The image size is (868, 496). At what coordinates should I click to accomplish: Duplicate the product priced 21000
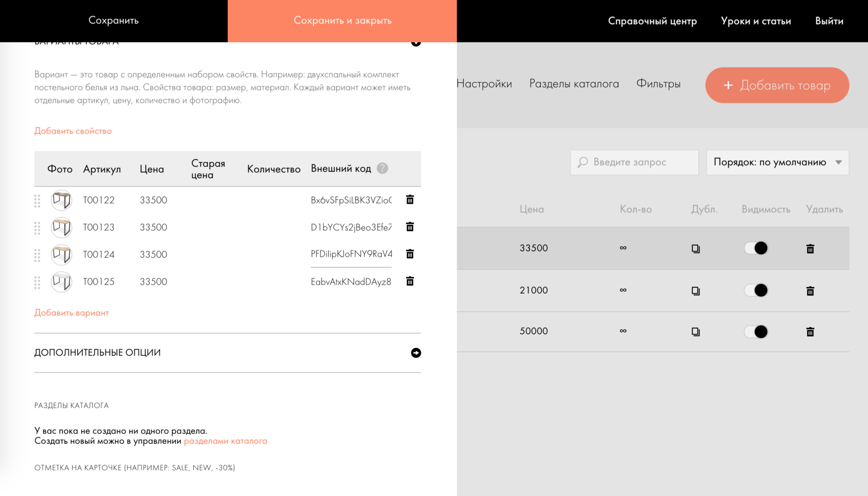point(695,291)
